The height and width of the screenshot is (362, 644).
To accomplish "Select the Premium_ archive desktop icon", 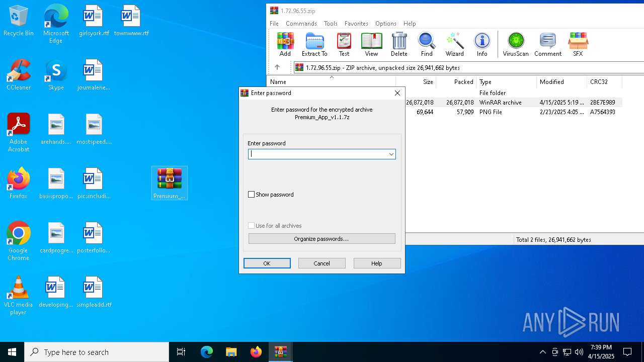I will [x=170, y=184].
